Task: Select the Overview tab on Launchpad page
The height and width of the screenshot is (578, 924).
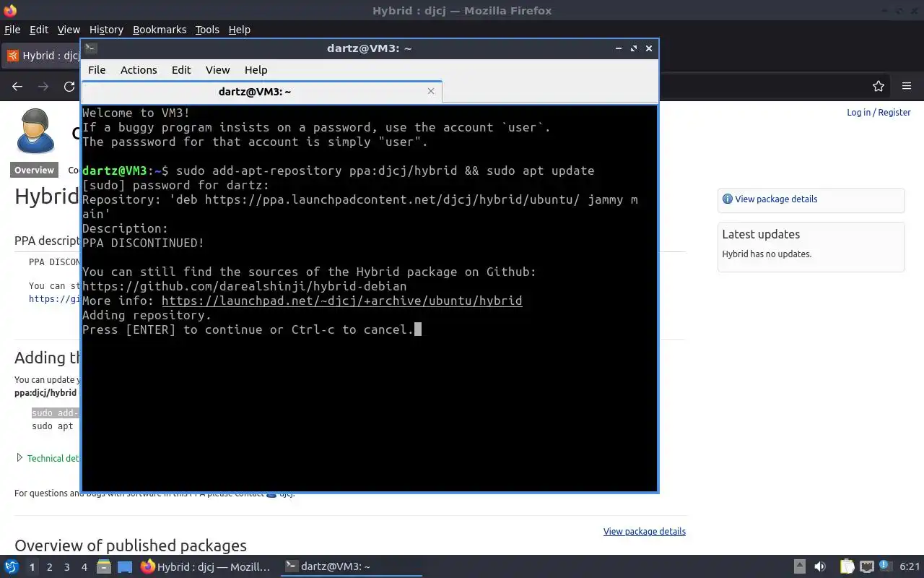Action: pyautogui.click(x=35, y=171)
